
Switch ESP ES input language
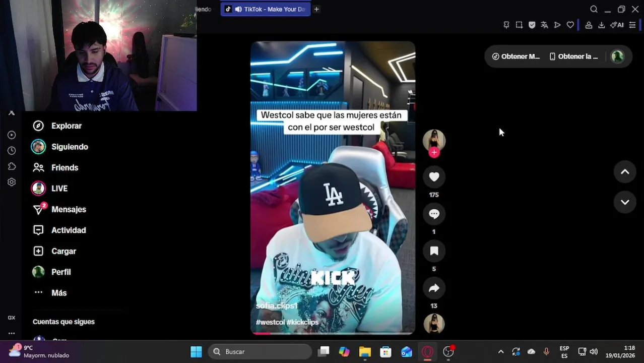[564, 352]
